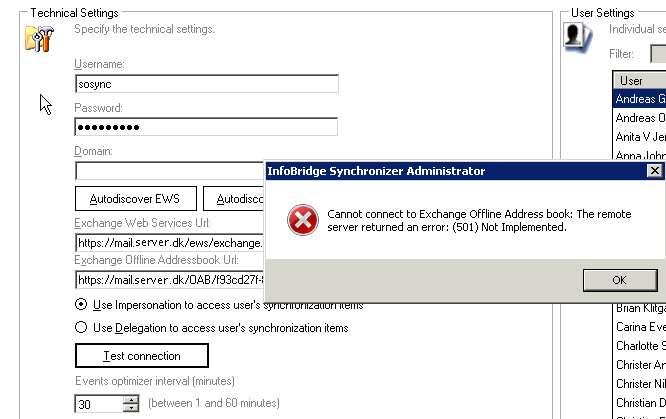Select the Christer Nil user row
Screen dimensions: 666x419
pos(640,384)
